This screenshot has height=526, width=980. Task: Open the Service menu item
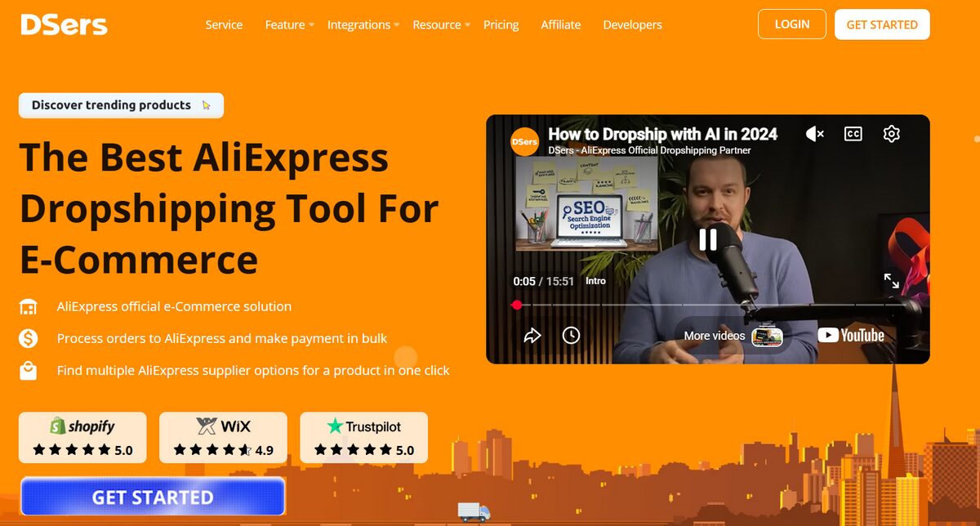pos(224,25)
